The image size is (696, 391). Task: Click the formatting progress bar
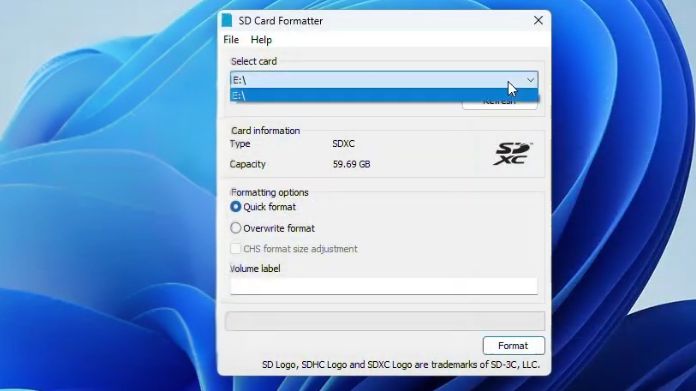[385, 321]
